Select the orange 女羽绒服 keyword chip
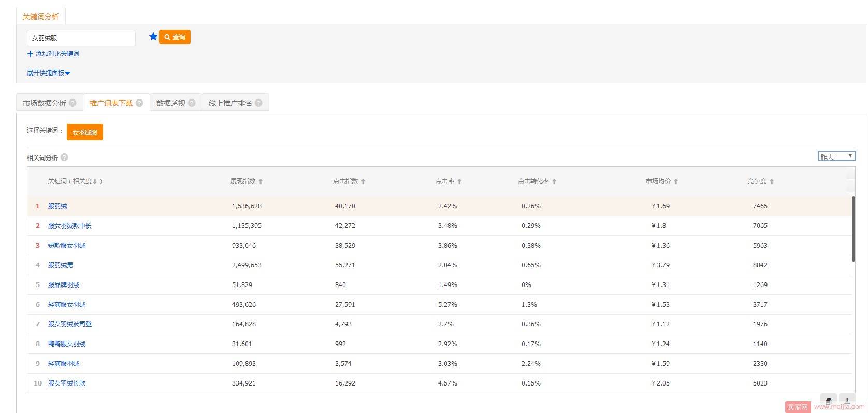 coord(85,132)
